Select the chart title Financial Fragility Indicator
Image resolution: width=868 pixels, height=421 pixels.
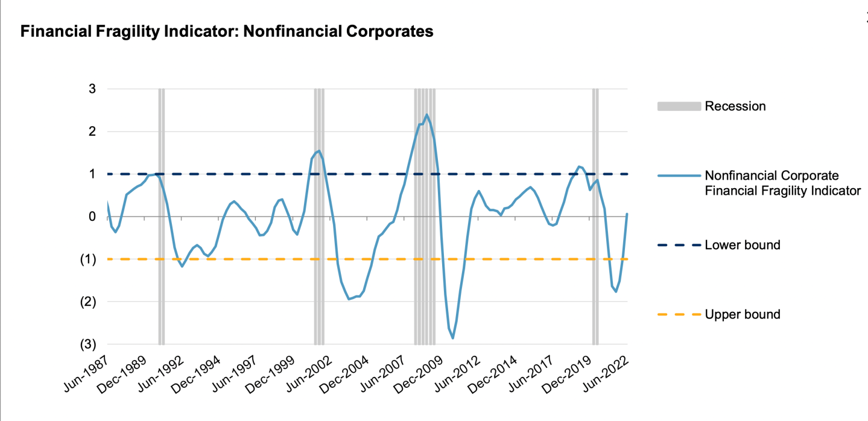click(x=227, y=31)
